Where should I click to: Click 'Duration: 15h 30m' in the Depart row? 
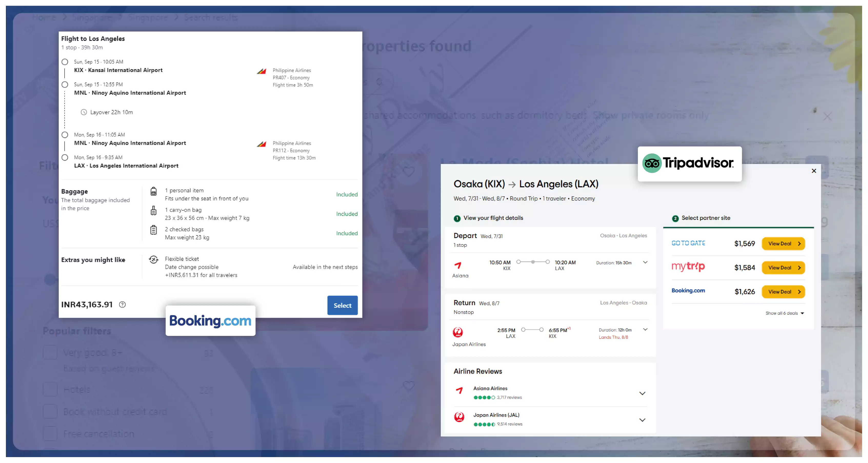click(x=613, y=263)
